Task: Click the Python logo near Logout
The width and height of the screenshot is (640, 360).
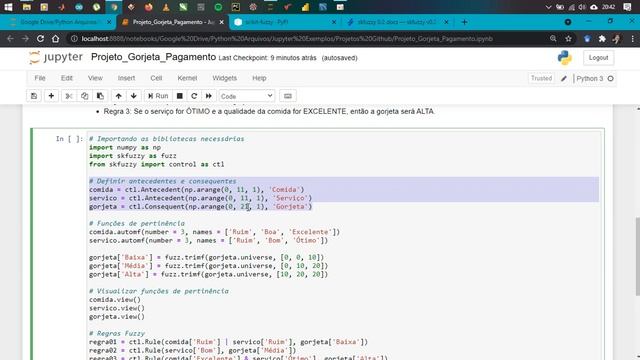Action: click(565, 58)
